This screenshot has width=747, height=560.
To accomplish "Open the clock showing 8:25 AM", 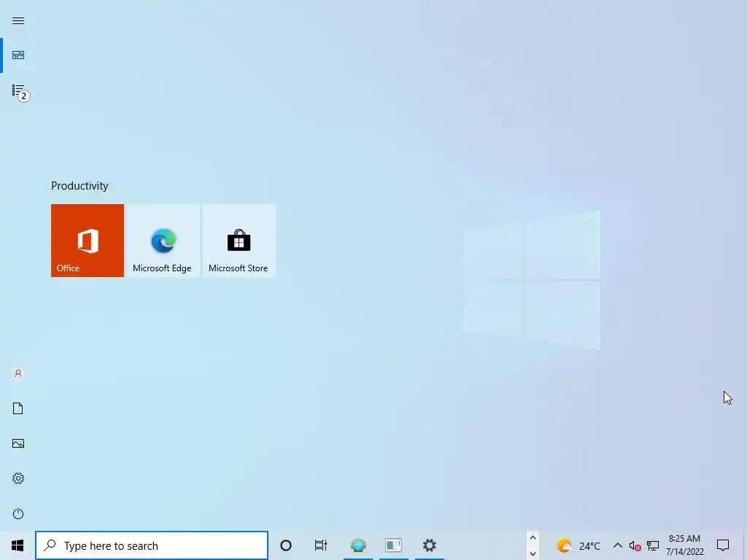I will click(684, 545).
